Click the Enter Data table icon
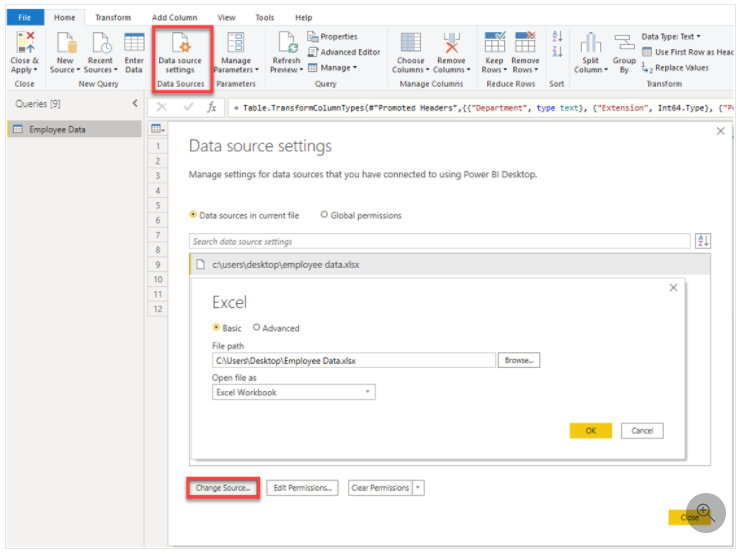 click(x=134, y=42)
